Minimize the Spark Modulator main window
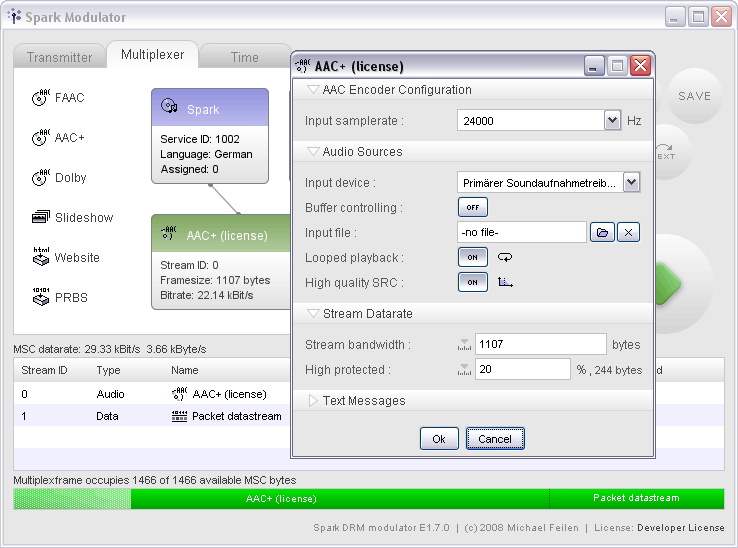The image size is (738, 548). [674, 17]
